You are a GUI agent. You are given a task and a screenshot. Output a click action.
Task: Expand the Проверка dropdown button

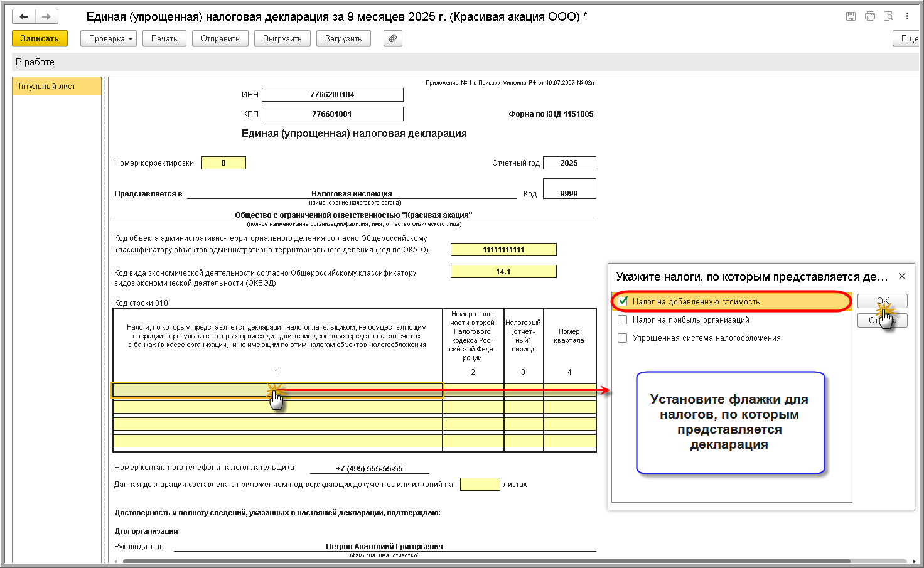tap(108, 38)
